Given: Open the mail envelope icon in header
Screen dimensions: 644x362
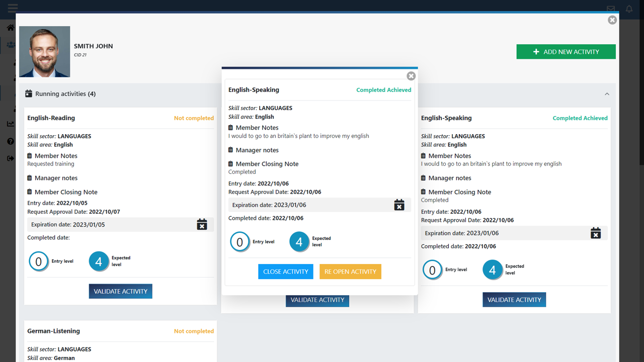Looking at the screenshot, I should [x=611, y=9].
